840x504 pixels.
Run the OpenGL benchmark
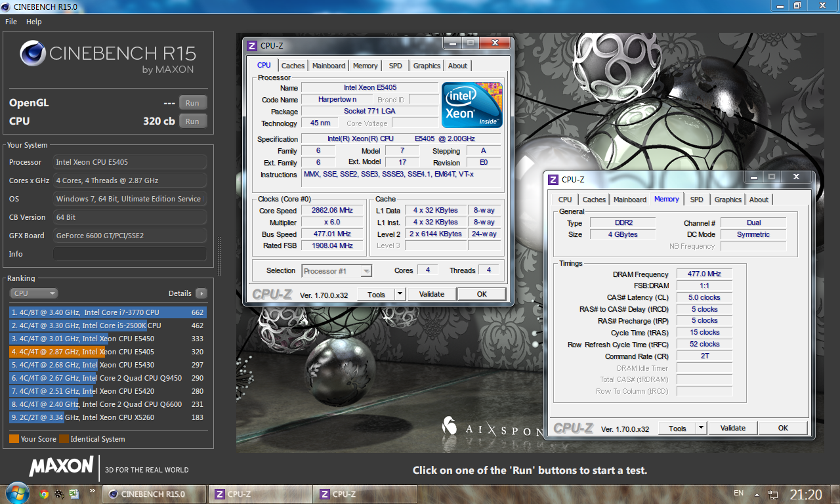192,102
